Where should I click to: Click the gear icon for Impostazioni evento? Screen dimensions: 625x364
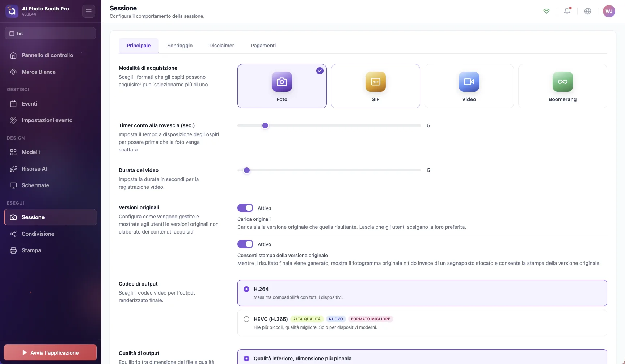click(13, 120)
